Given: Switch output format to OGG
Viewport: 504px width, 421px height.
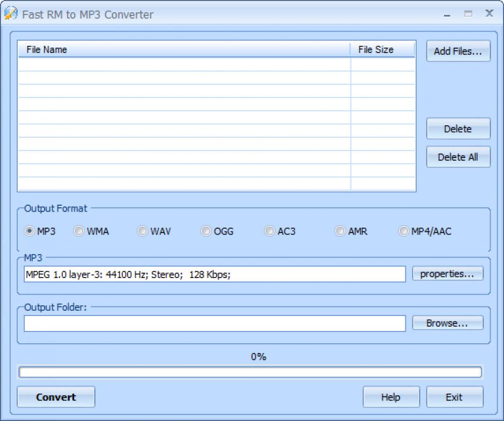Looking at the screenshot, I should [x=206, y=231].
